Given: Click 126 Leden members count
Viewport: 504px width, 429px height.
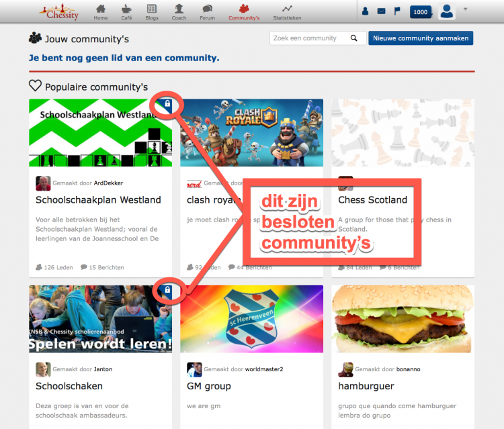Looking at the screenshot, I should [54, 267].
